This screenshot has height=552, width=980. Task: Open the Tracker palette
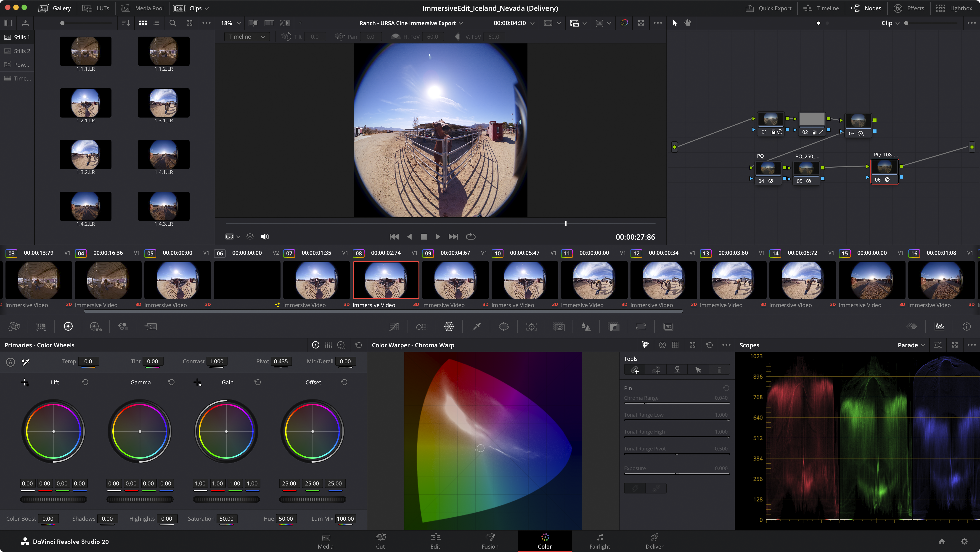click(x=532, y=327)
